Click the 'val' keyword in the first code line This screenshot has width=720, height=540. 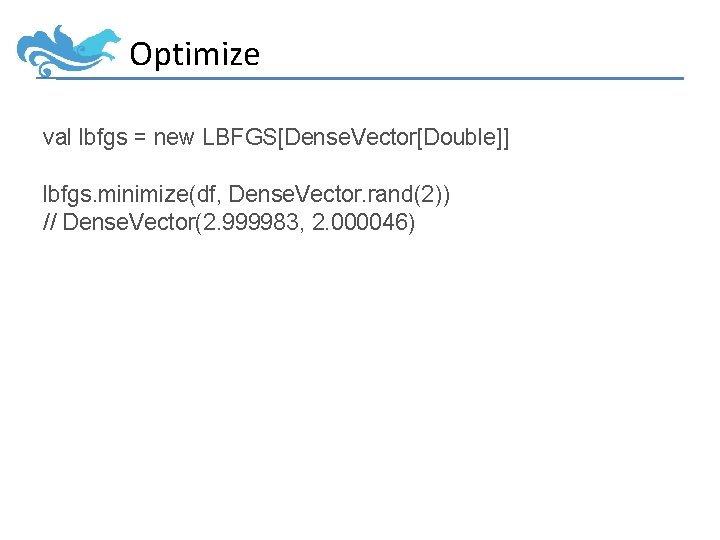click(x=57, y=137)
